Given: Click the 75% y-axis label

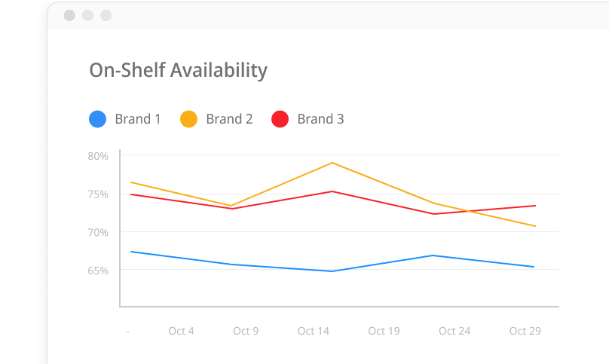Looking at the screenshot, I should (98, 194).
